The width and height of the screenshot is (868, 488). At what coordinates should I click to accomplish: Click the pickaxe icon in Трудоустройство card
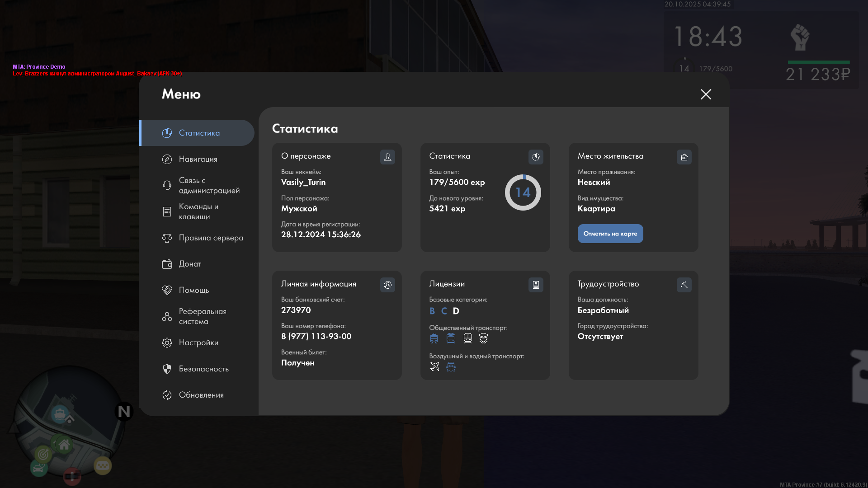tap(684, 285)
